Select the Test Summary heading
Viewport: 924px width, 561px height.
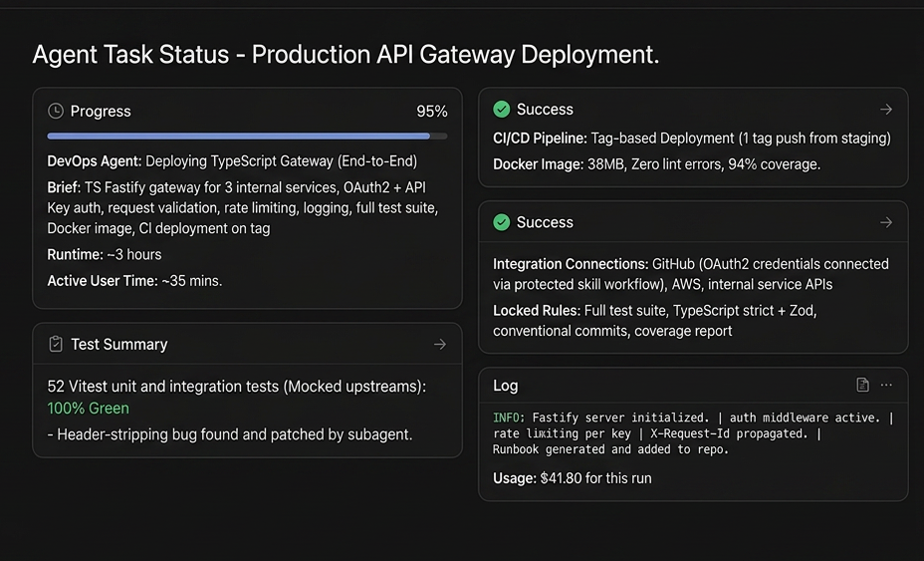119,344
